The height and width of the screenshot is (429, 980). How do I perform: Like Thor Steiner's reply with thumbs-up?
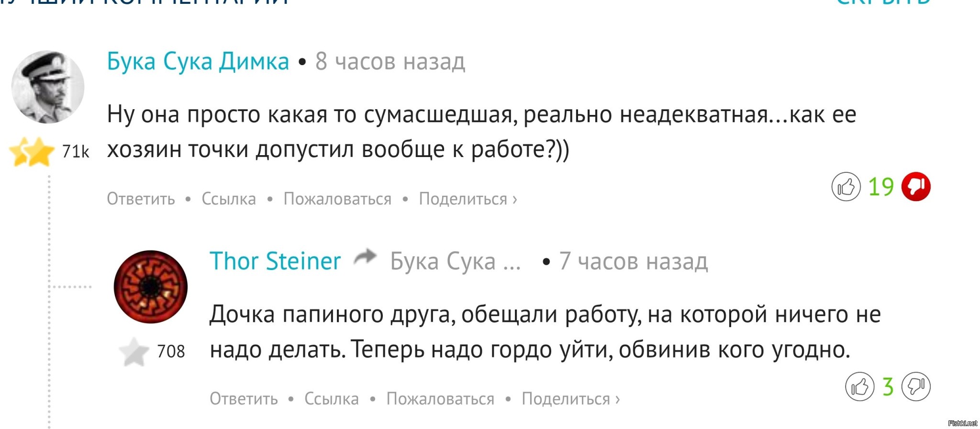click(x=859, y=386)
